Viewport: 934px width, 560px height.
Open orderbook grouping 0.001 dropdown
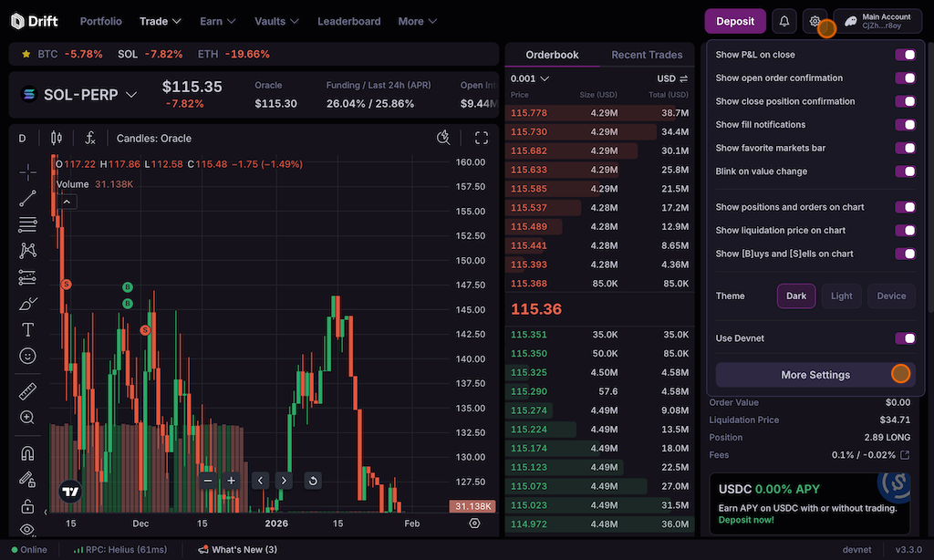(x=530, y=78)
